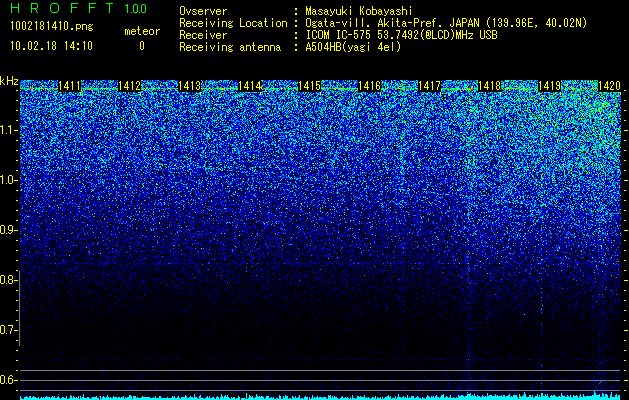Click the 1.1 kHz axis label
The width and height of the screenshot is (629, 400).
[8, 130]
